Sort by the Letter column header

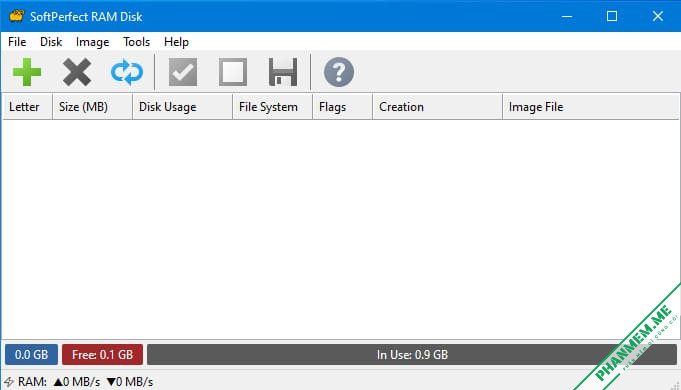pos(27,107)
